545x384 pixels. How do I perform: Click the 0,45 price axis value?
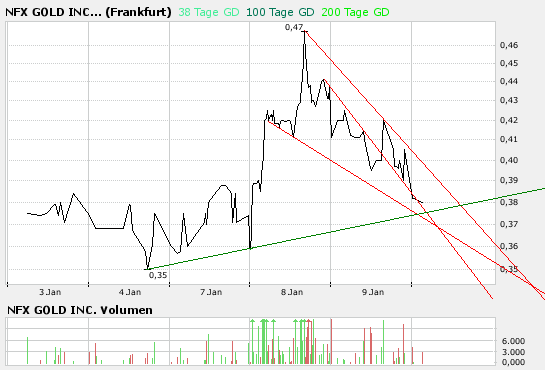[509, 63]
